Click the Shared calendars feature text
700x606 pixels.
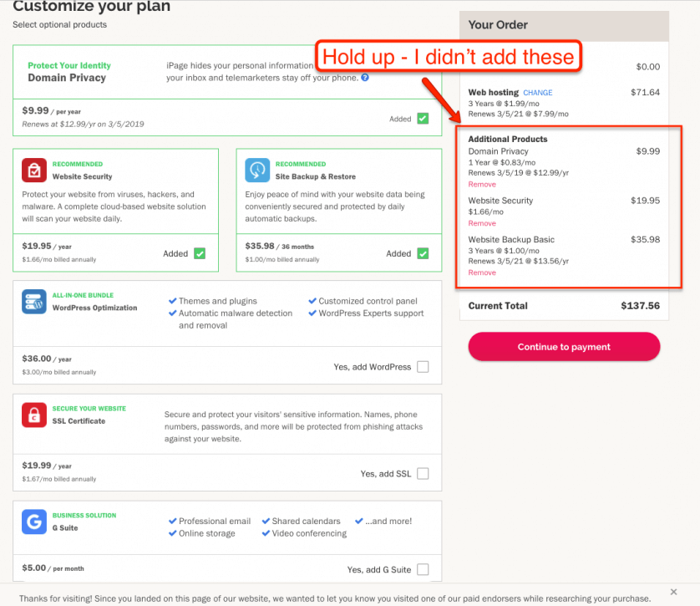coord(306,521)
